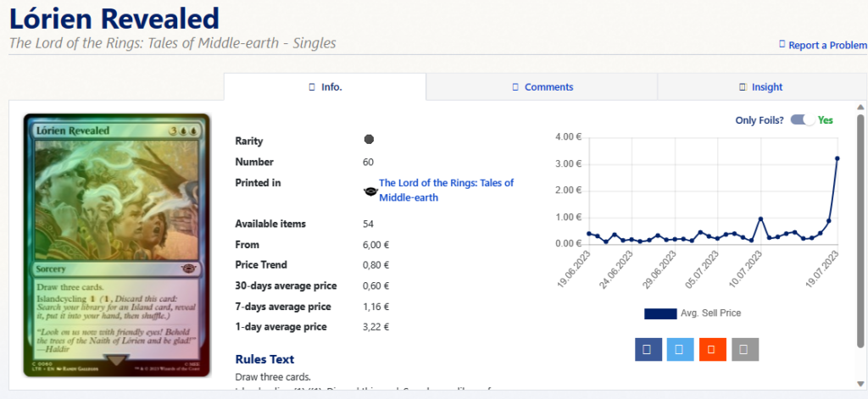Click the price chart's highest data point
This screenshot has width=868, height=399.
[837, 158]
